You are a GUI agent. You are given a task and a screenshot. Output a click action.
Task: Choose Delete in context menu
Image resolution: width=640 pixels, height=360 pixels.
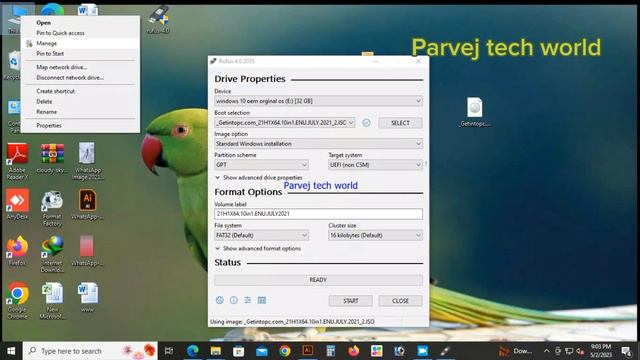click(x=80, y=101)
